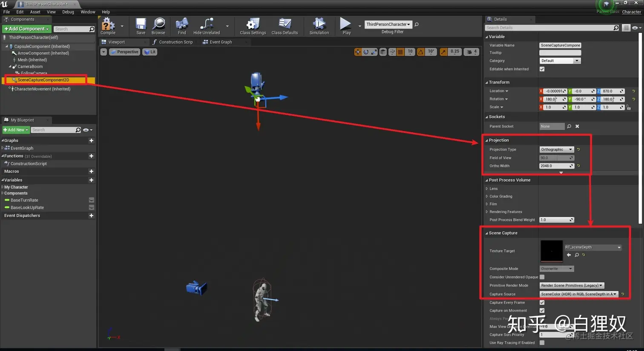Collapse the CameraBoom tree node

click(10, 66)
